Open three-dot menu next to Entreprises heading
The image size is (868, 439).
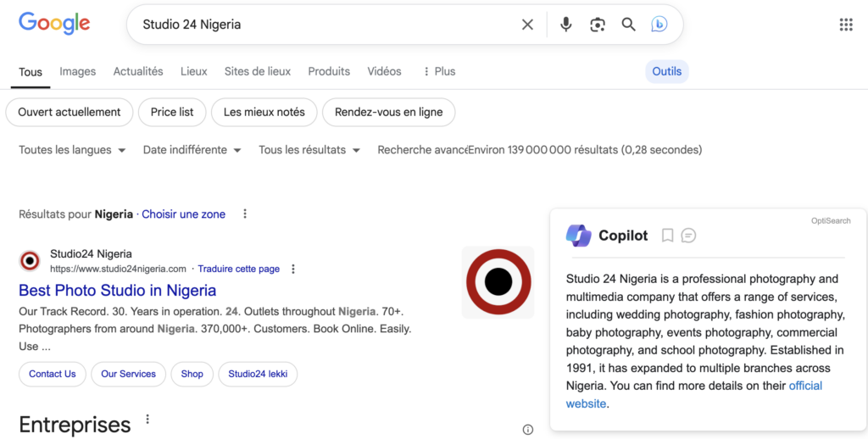[147, 419]
